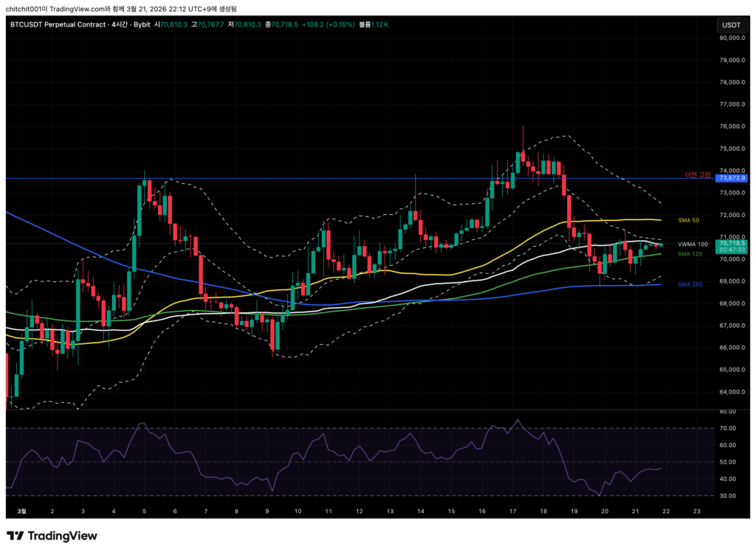Viewport: 756px width, 553px height.
Task: Open the USDT currency selector
Action: pos(731,25)
